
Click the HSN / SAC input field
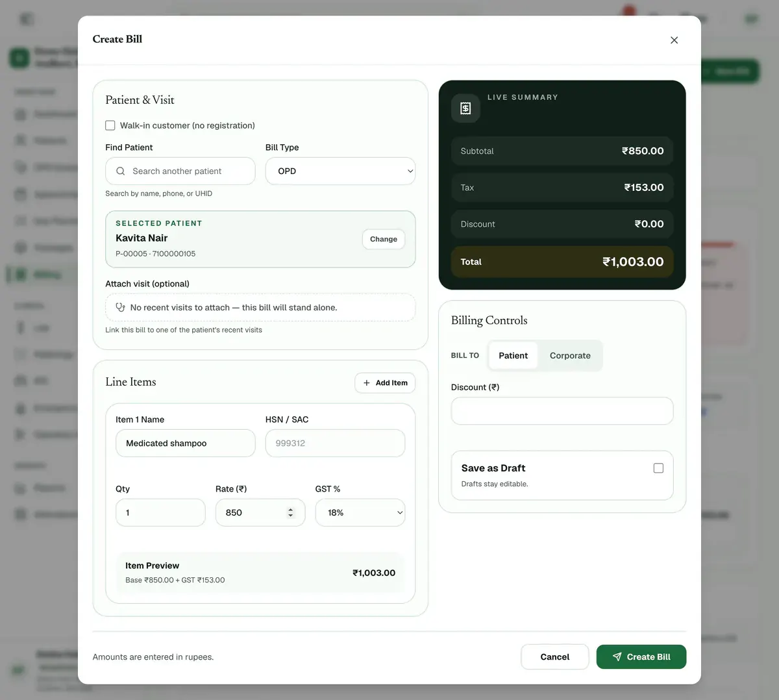point(335,444)
